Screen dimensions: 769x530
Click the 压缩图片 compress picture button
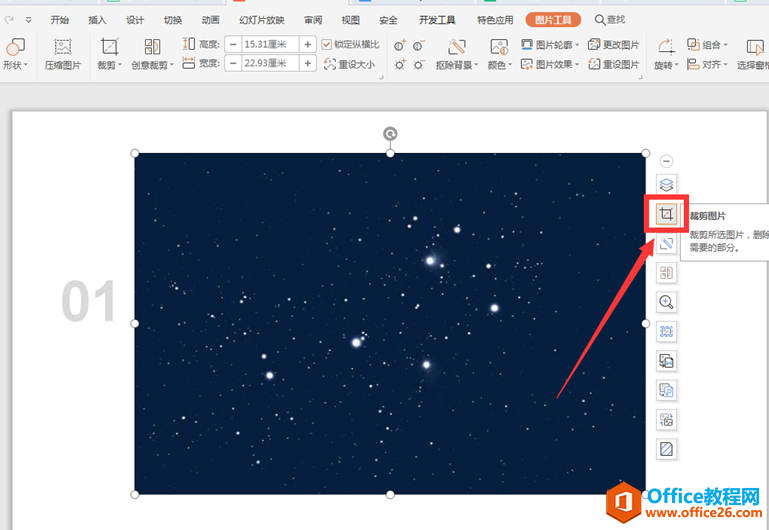[x=63, y=54]
